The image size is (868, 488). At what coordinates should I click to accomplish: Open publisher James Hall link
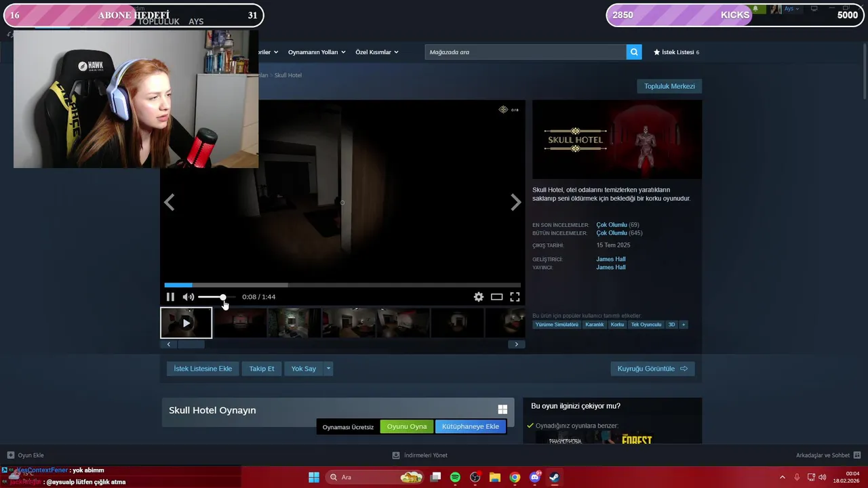click(x=611, y=267)
